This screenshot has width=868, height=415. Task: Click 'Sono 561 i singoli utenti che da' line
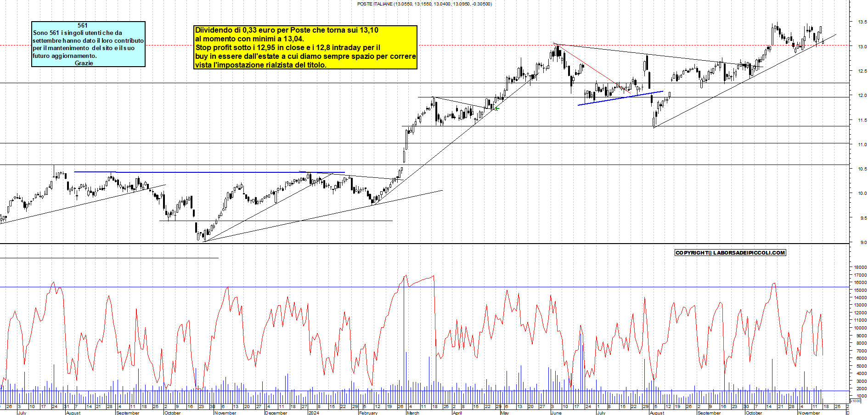click(x=78, y=33)
